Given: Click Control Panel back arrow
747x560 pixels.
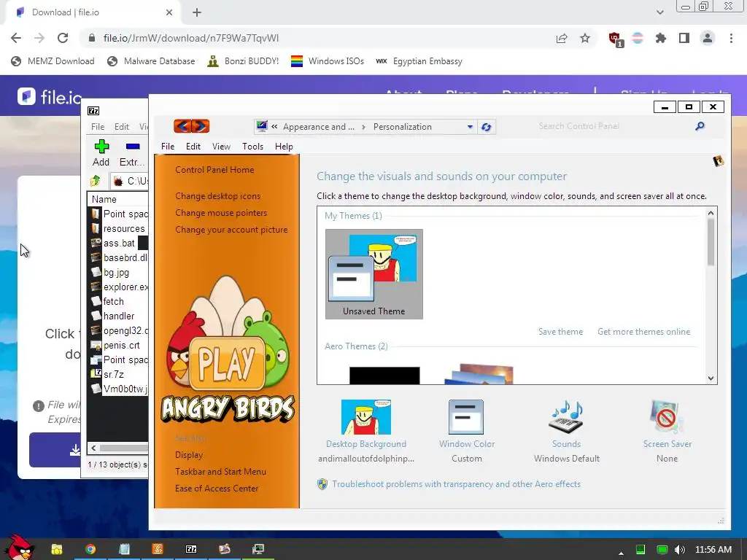Looking at the screenshot, I should [183, 126].
